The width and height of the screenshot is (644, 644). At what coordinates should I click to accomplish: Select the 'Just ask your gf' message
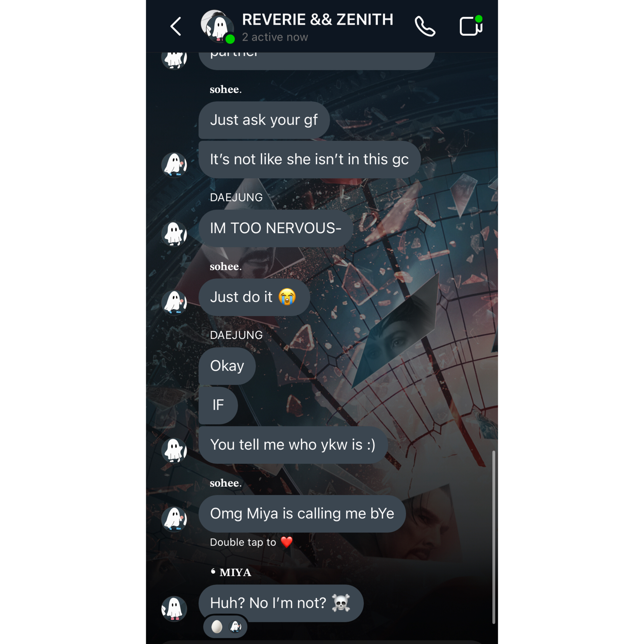tap(264, 120)
